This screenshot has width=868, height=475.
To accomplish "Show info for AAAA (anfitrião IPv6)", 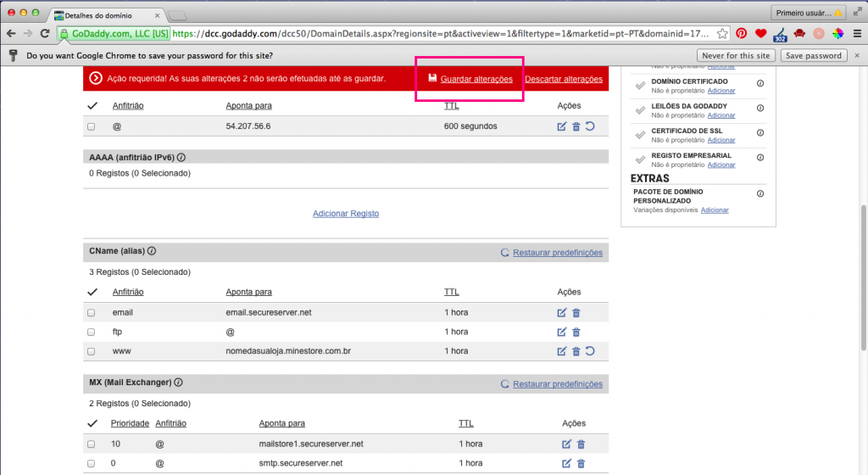I will [181, 158].
